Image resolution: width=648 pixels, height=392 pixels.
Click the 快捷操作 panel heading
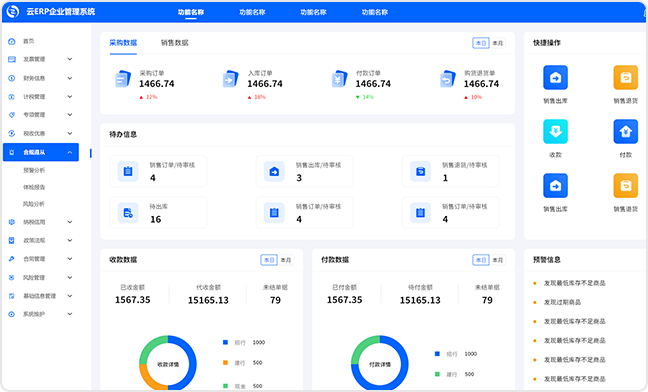[x=547, y=43]
